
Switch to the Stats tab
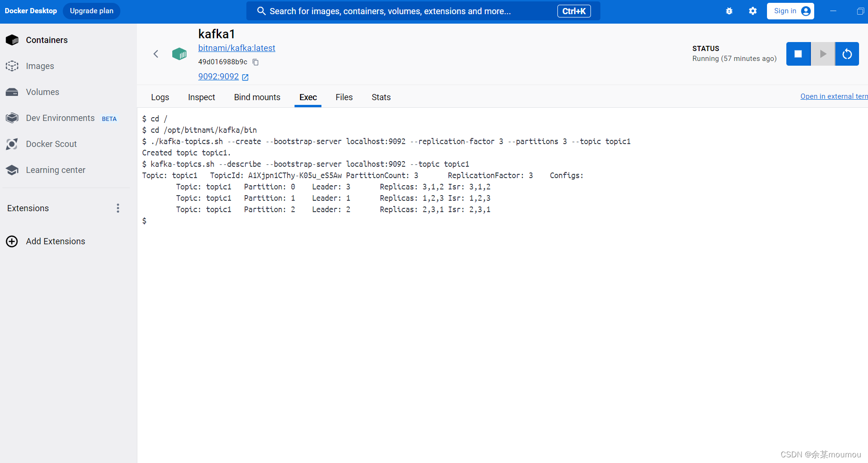[x=381, y=97]
